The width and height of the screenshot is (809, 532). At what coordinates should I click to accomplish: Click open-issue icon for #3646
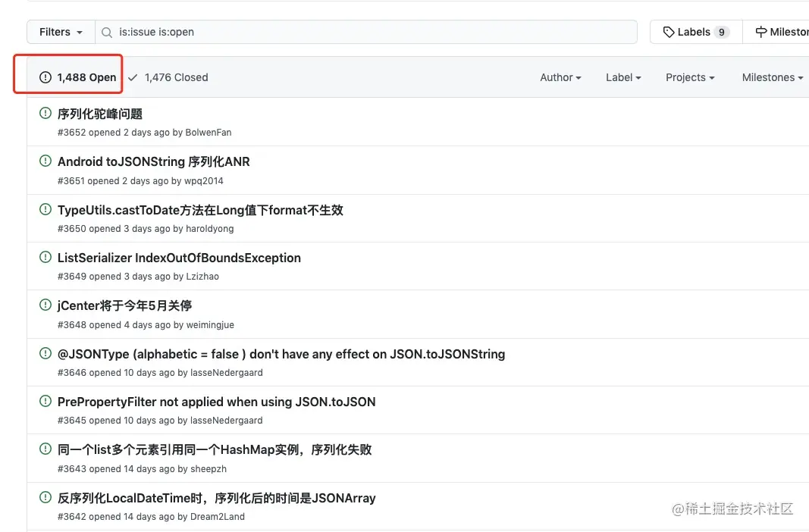45,353
